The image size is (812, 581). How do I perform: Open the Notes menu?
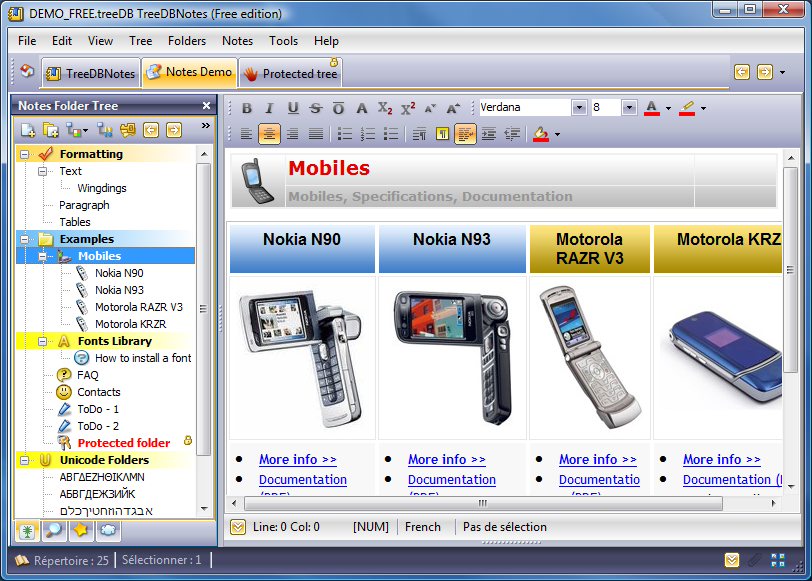[x=237, y=40]
